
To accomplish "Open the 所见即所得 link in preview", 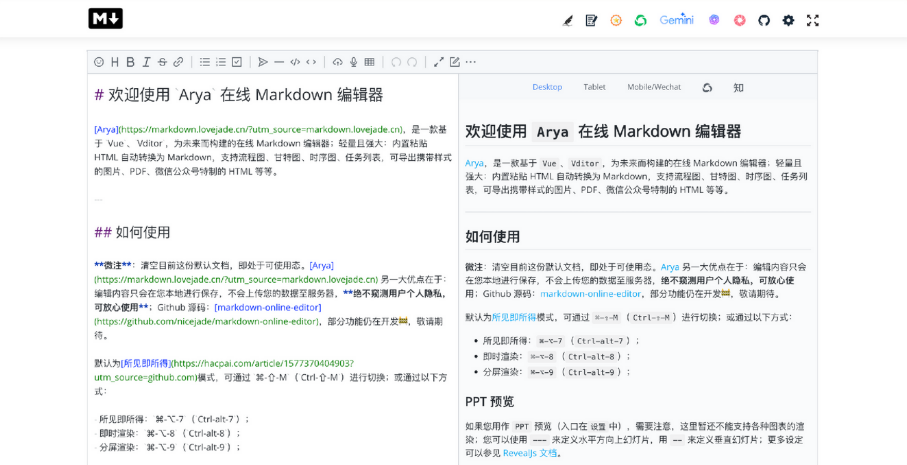I will [x=514, y=317].
